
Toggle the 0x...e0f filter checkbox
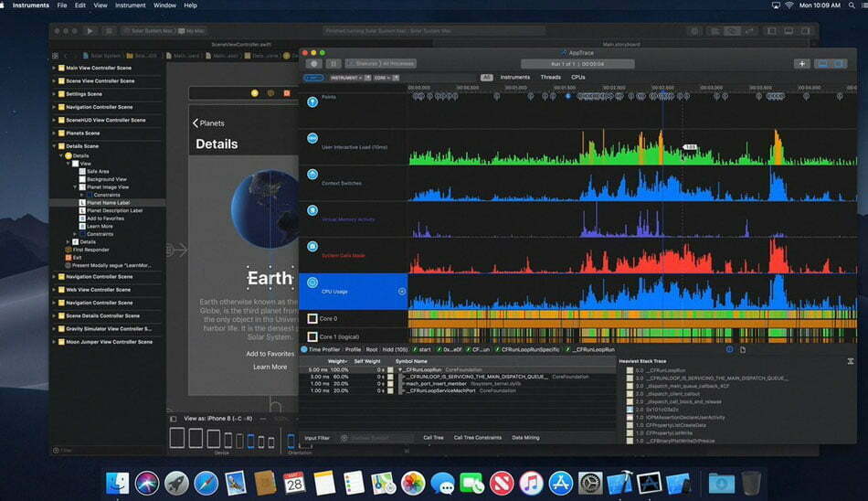(439, 350)
